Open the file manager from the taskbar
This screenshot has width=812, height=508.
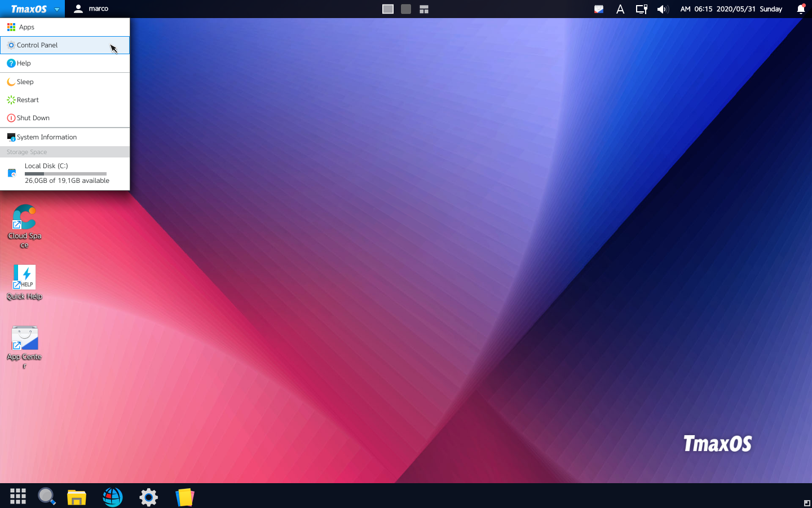click(76, 497)
